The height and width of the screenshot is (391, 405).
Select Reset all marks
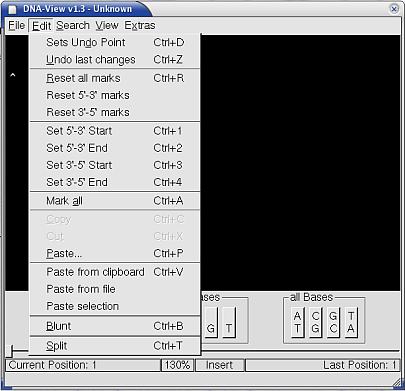(x=115, y=78)
